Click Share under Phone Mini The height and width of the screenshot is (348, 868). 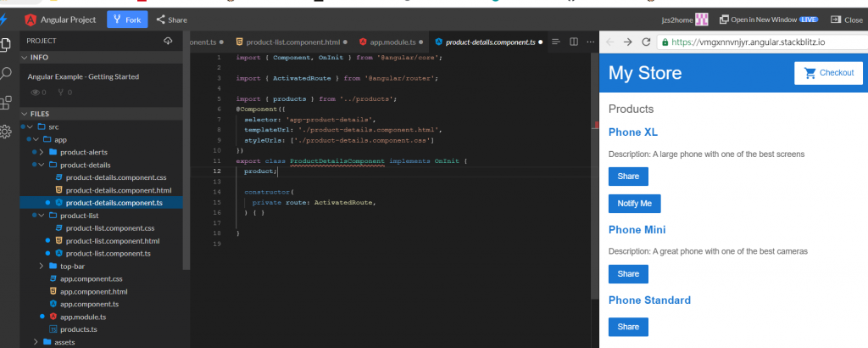click(628, 274)
